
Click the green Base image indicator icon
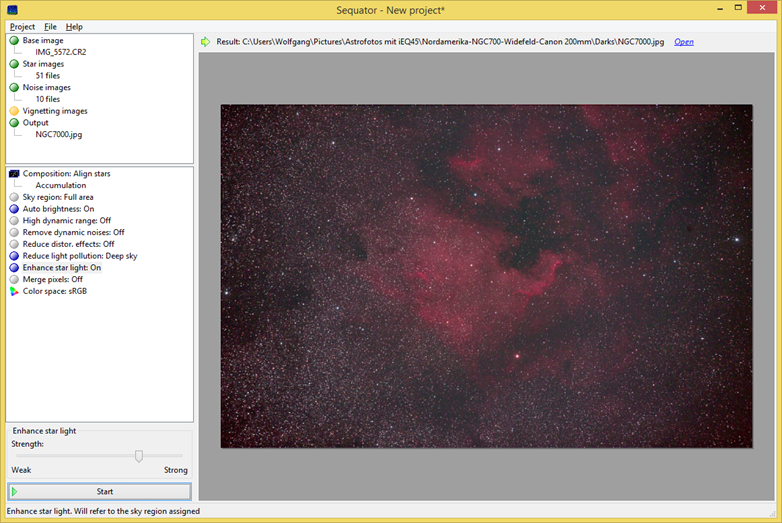pyautogui.click(x=14, y=40)
